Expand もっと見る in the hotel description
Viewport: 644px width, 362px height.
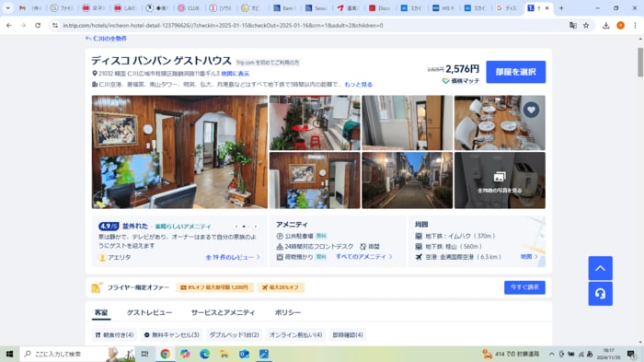pyautogui.click(x=358, y=85)
